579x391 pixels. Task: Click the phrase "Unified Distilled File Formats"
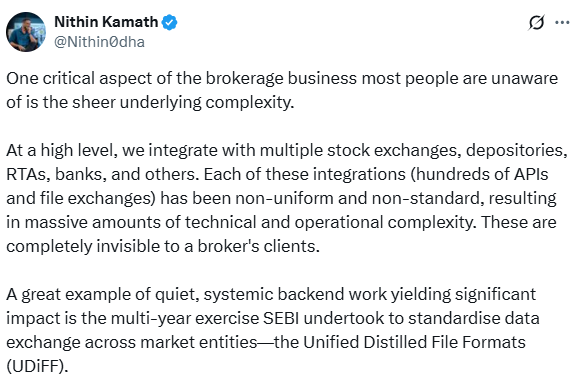[x=414, y=342]
